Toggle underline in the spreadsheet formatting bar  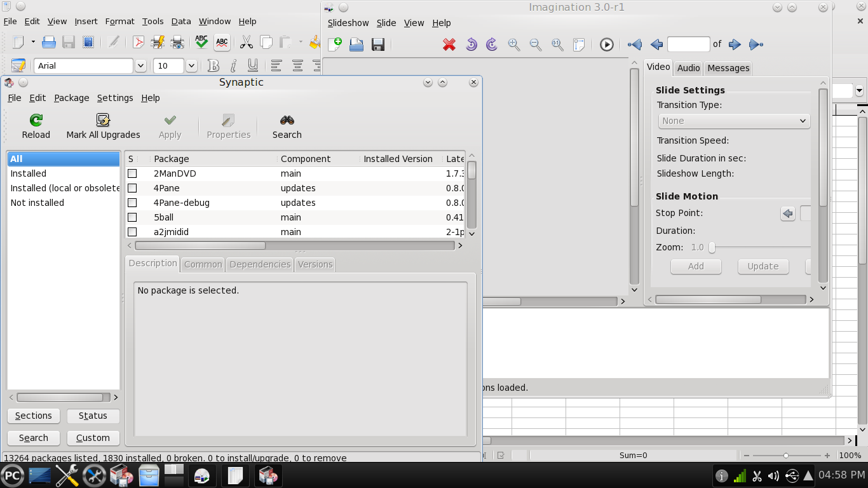click(253, 65)
